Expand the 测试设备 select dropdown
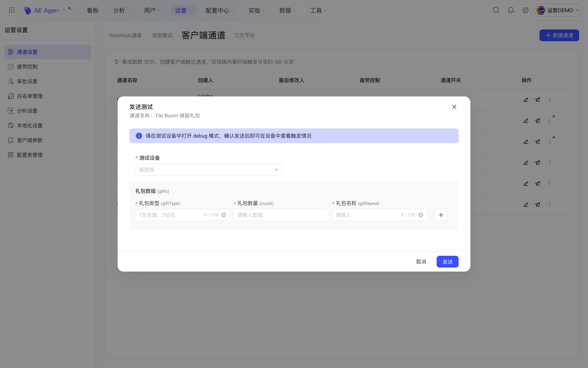Screen dimensions: 588x368 coord(209,170)
